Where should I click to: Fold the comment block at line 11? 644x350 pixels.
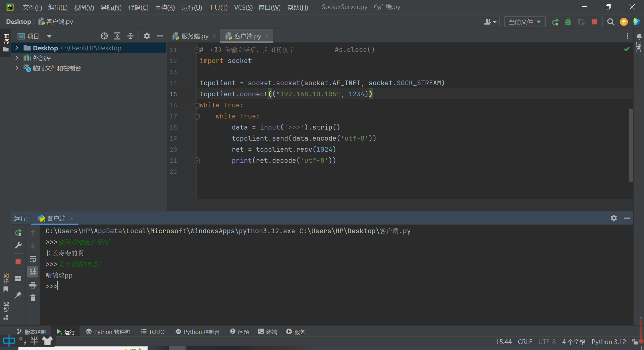click(x=197, y=50)
